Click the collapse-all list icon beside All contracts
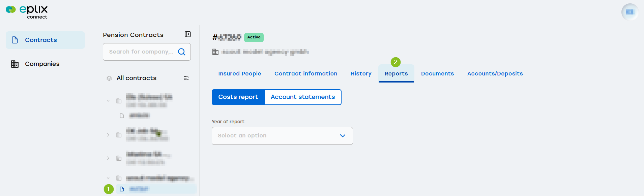 point(186,78)
